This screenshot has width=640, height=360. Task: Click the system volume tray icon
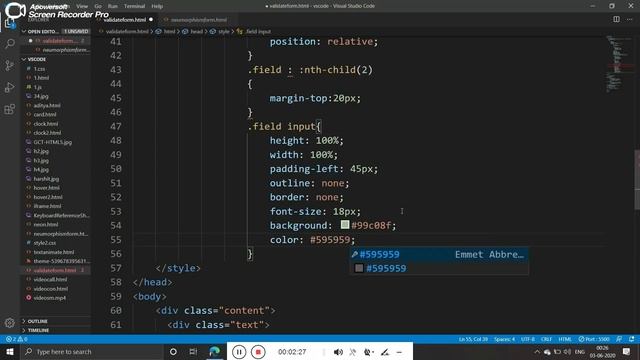(567, 352)
